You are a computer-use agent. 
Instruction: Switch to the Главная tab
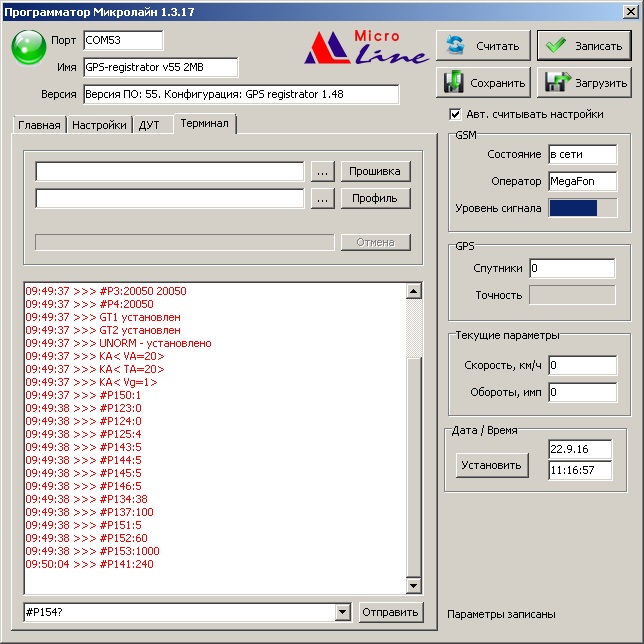point(39,125)
